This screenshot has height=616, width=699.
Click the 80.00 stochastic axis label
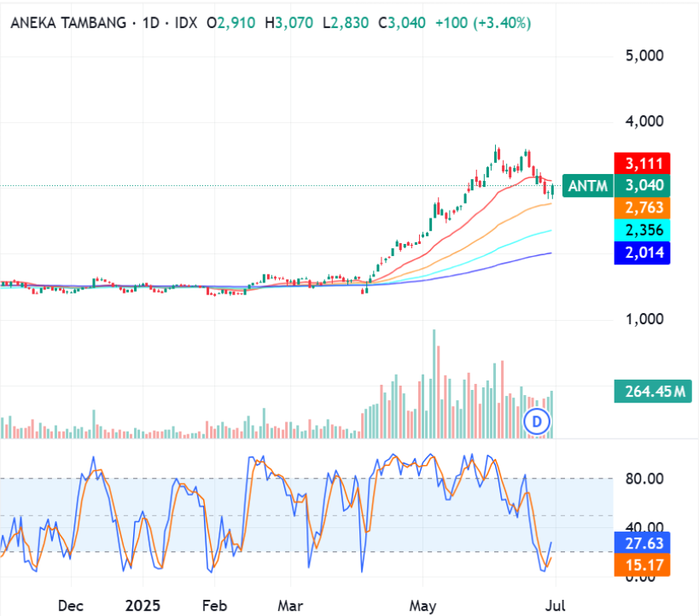tap(644, 479)
